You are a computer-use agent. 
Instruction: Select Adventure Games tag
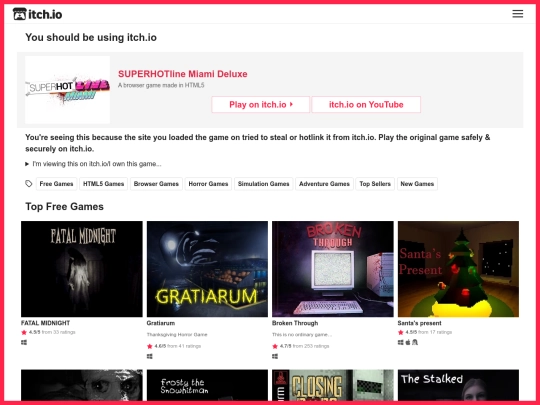pyautogui.click(x=324, y=184)
